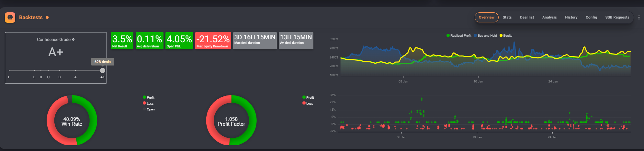This screenshot has width=644, height=151.
Task: Open the Config tab
Action: coord(591,18)
